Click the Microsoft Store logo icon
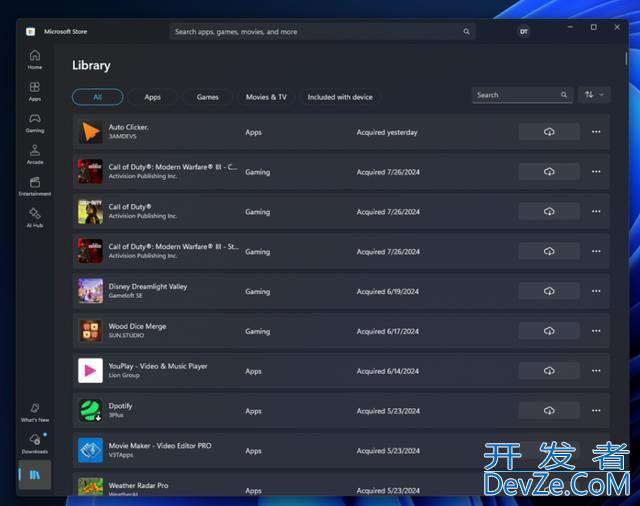Screen dimensions: 640x506 (x=31, y=31)
